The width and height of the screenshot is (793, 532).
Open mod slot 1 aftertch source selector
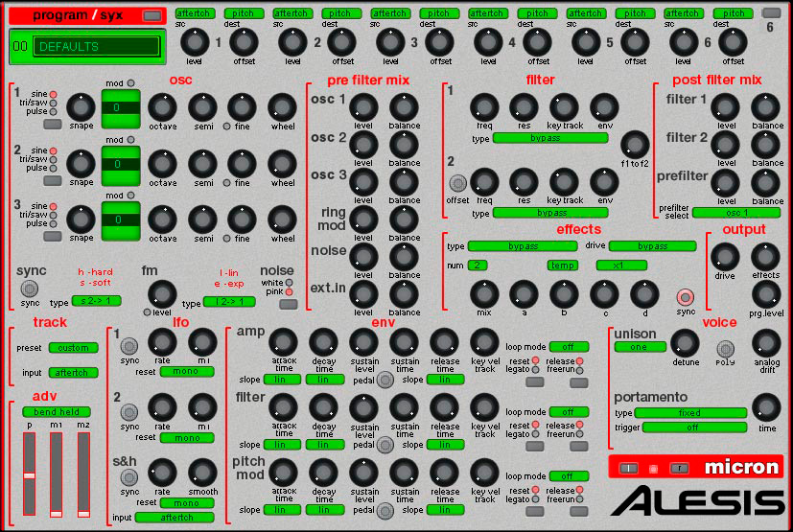195,13
